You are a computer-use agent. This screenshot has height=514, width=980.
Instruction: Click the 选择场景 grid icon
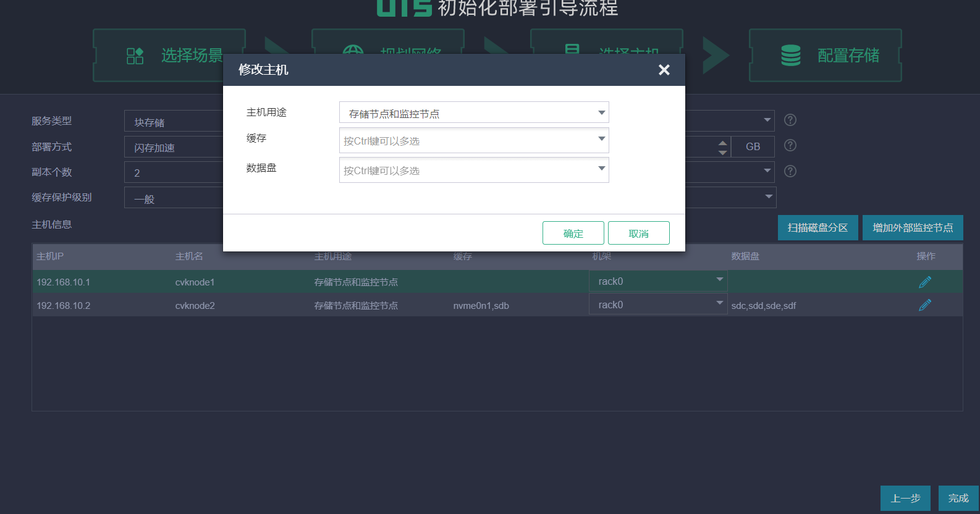pyautogui.click(x=135, y=56)
